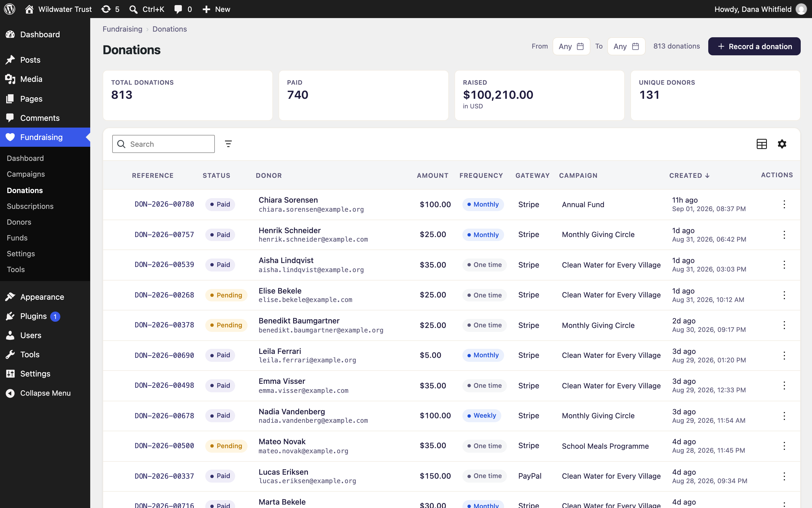Select Fundraising menu item
Image resolution: width=812 pixels, height=508 pixels.
[x=45, y=137]
